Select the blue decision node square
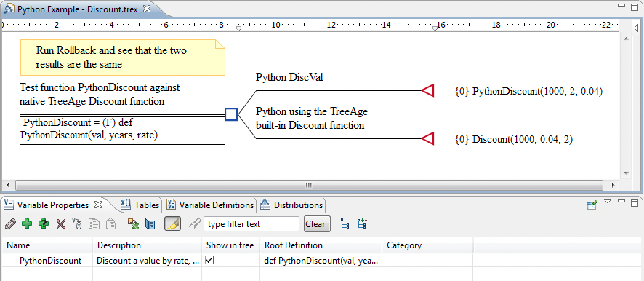This screenshot has height=281, width=644. tap(231, 114)
